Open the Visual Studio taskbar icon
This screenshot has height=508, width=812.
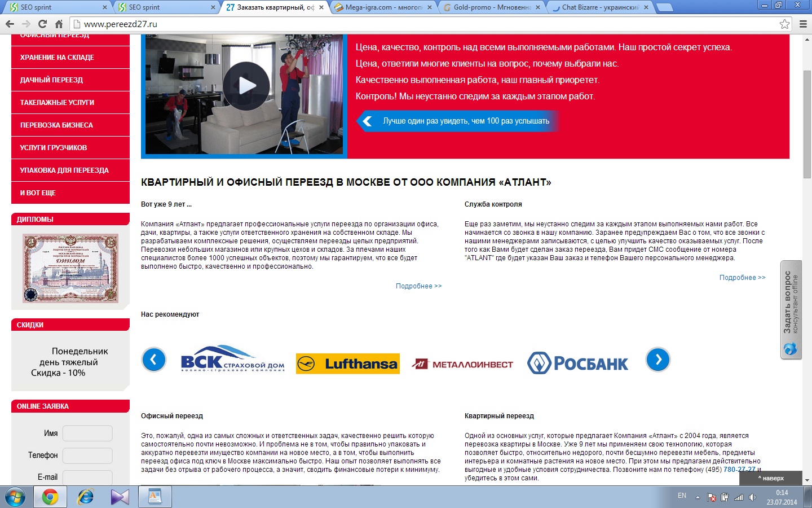pyautogui.click(x=120, y=497)
